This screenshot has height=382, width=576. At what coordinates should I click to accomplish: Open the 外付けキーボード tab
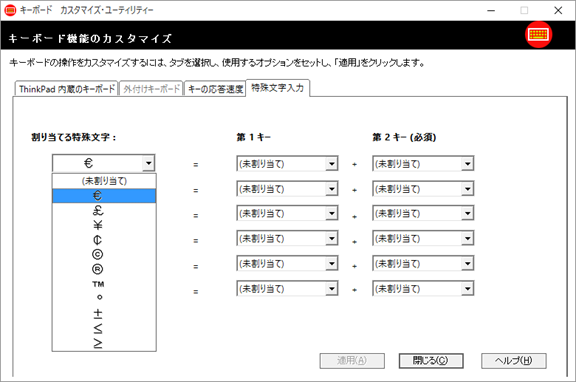point(151,89)
